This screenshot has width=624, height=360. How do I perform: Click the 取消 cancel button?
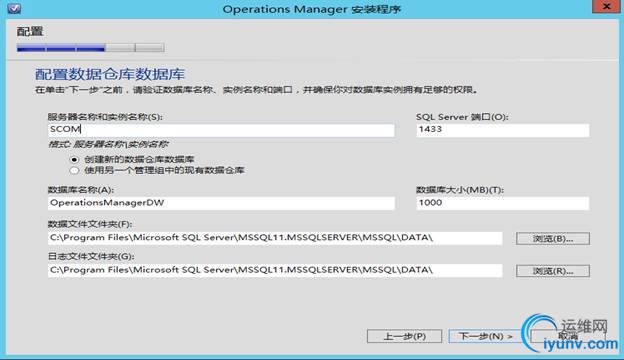[x=568, y=336]
